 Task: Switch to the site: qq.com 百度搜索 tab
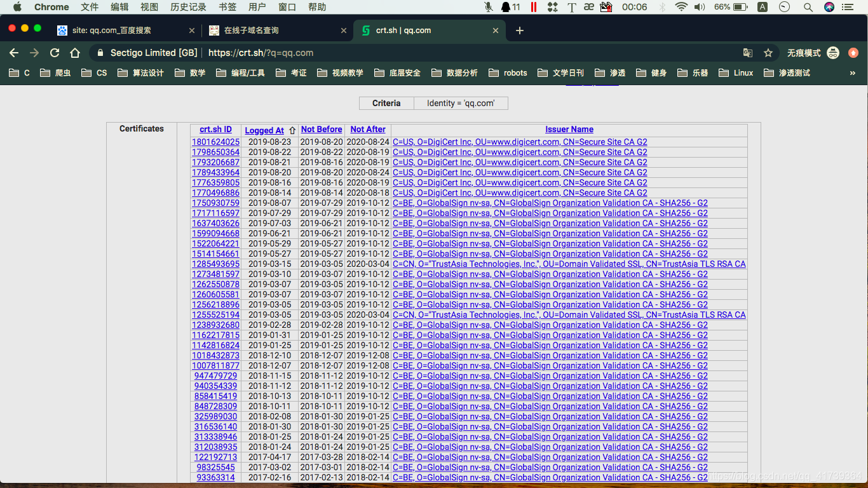coord(125,30)
